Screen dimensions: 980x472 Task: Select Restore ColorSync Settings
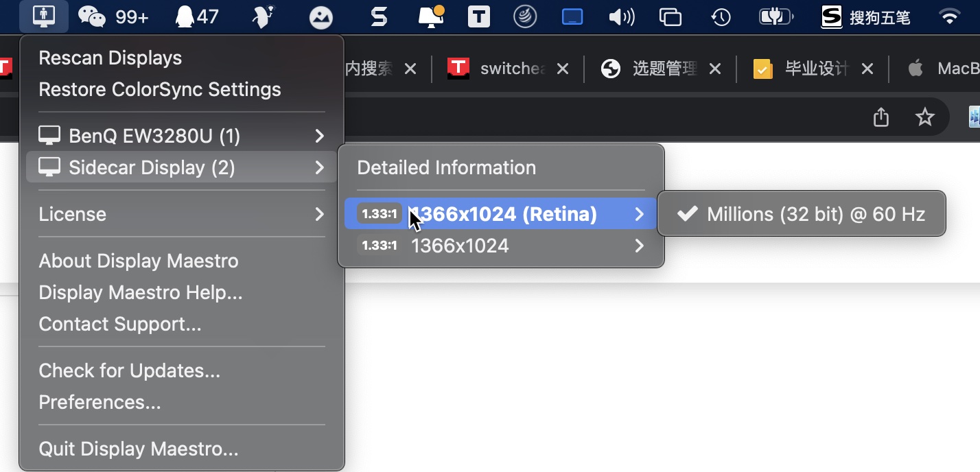click(160, 89)
